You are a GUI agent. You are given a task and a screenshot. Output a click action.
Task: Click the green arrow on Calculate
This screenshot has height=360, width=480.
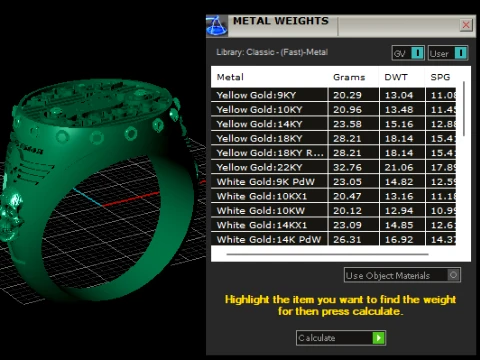pos(379,338)
